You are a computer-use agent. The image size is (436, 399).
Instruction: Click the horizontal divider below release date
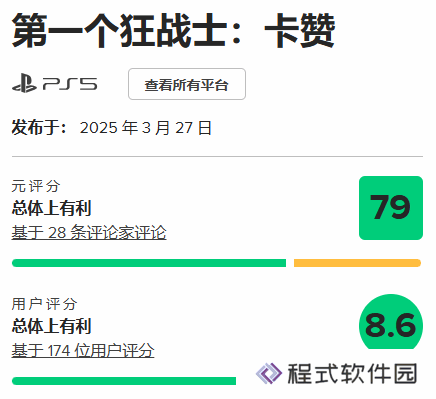217,156
